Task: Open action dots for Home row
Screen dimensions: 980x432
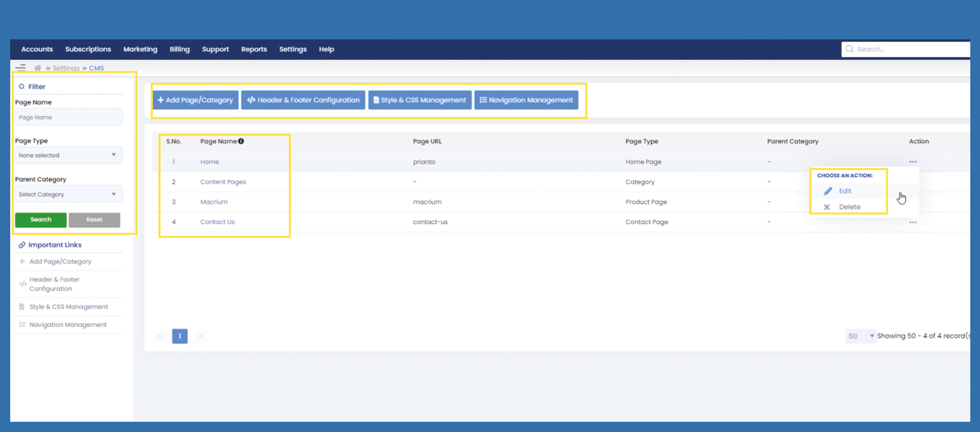Action: (913, 162)
